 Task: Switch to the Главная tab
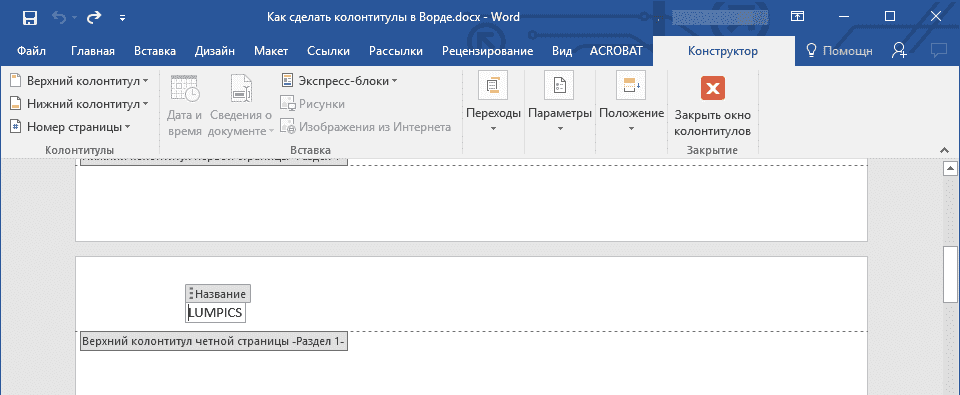point(92,51)
